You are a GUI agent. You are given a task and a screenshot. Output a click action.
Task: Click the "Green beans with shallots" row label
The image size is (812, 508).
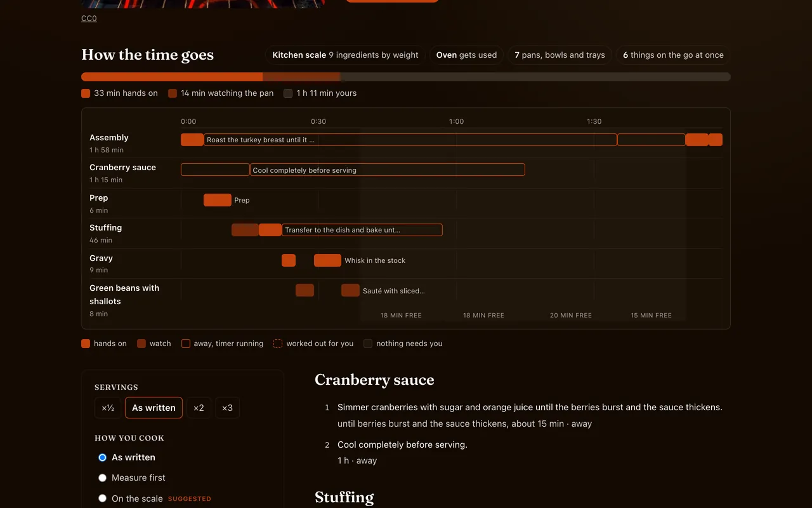[x=124, y=295]
